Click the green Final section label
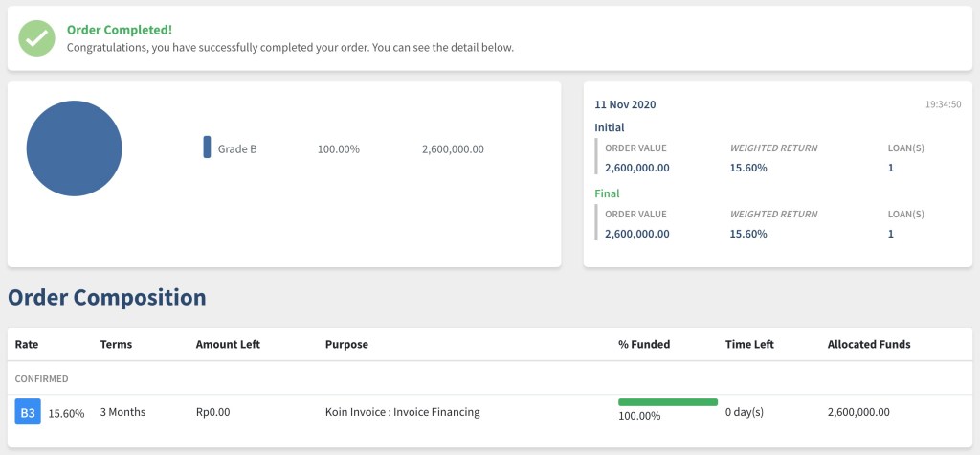This screenshot has height=455, width=980. click(x=607, y=193)
